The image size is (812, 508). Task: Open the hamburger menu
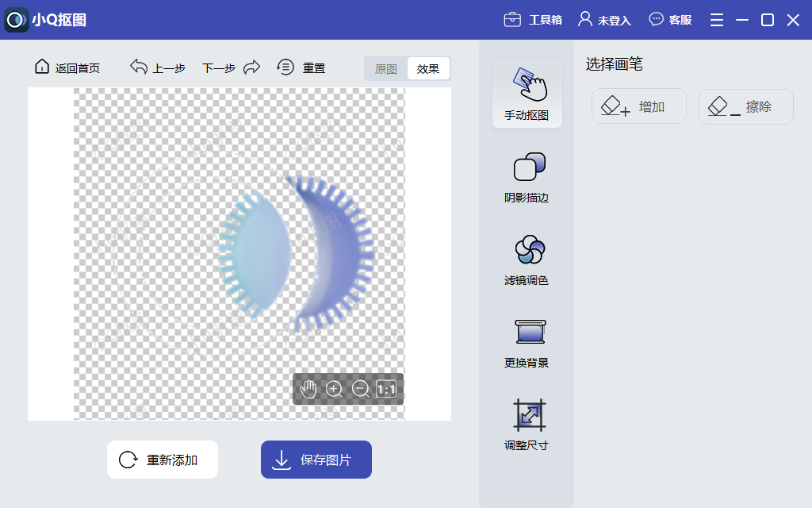coord(716,19)
